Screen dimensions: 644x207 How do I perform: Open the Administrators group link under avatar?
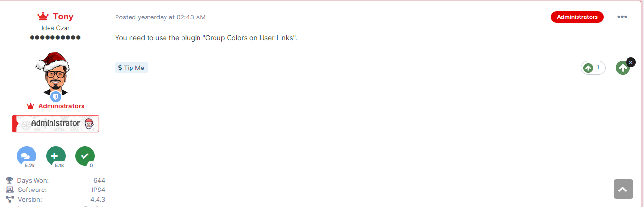[x=61, y=106]
